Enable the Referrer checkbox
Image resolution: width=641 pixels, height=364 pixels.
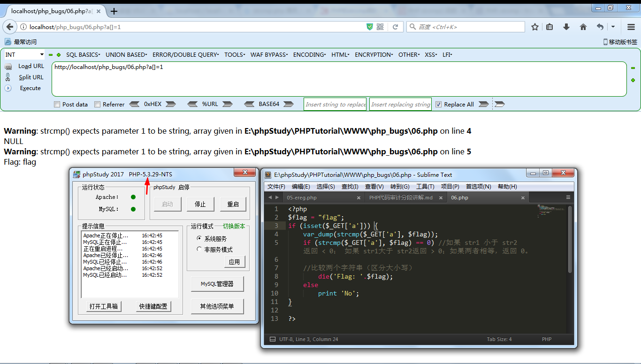click(98, 105)
